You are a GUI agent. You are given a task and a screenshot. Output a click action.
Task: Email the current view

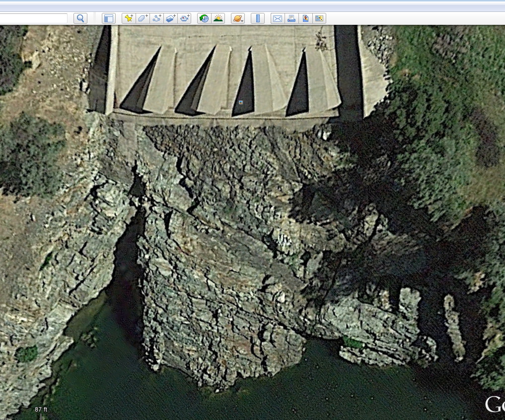278,18
